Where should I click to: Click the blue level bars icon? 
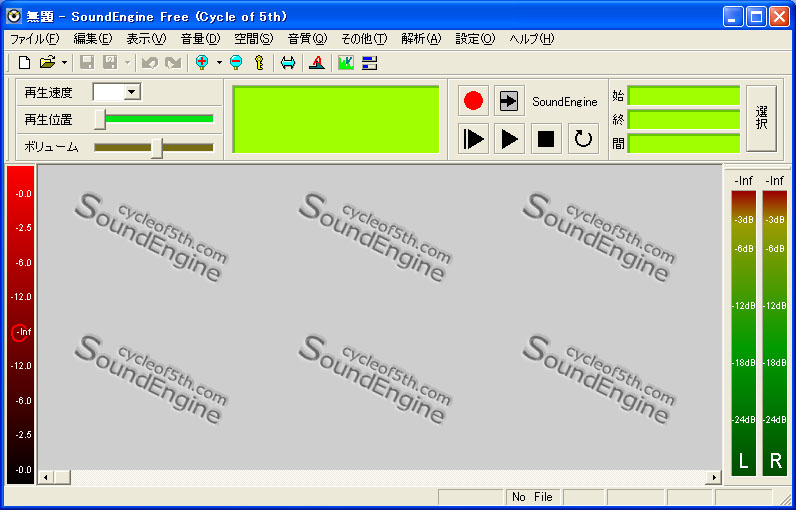click(370, 63)
